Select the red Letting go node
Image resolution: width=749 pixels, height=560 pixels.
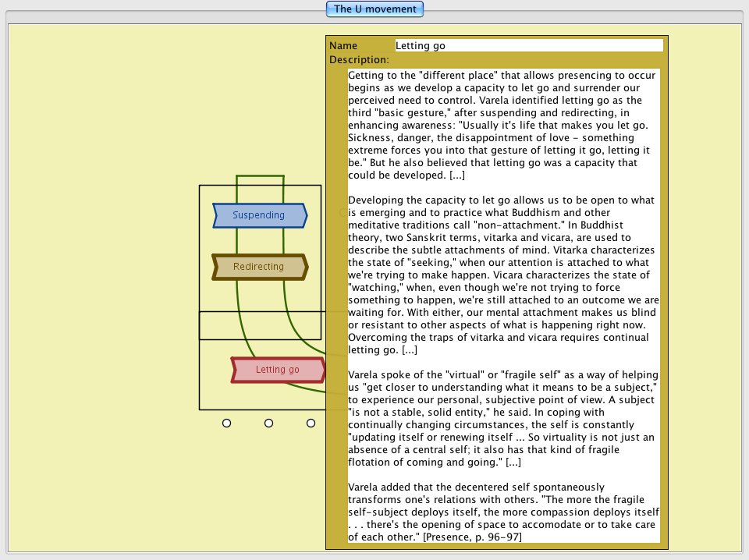click(x=278, y=370)
